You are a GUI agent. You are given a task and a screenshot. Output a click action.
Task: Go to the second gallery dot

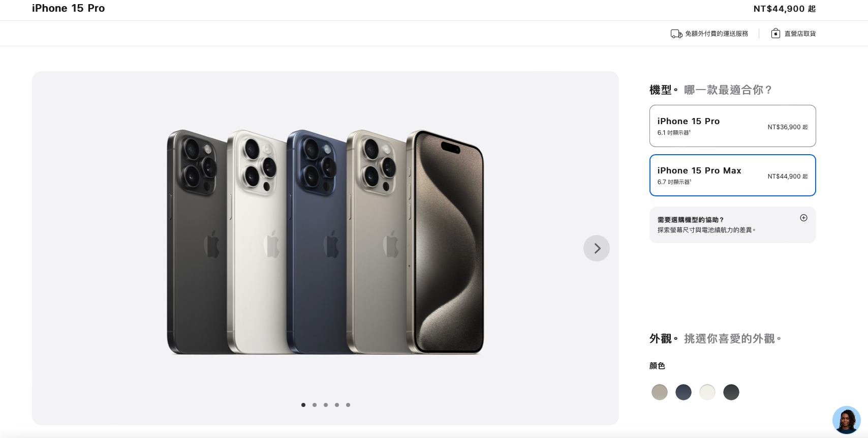click(x=315, y=405)
